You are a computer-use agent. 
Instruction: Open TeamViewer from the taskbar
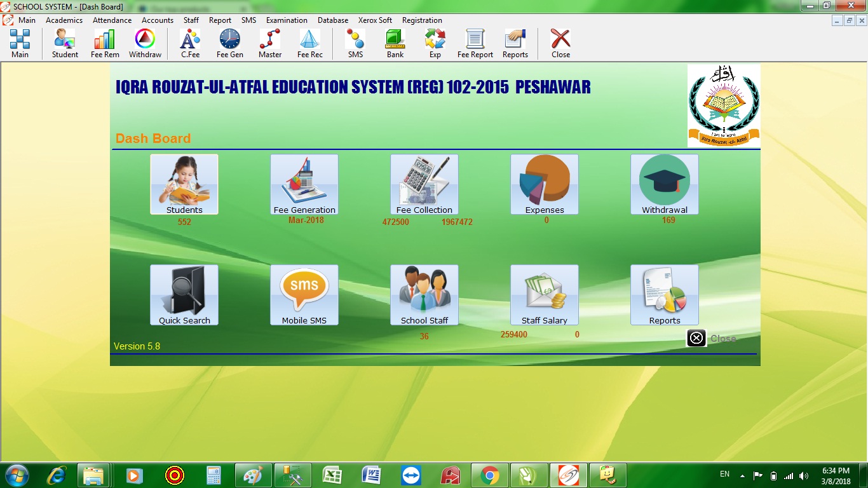411,475
